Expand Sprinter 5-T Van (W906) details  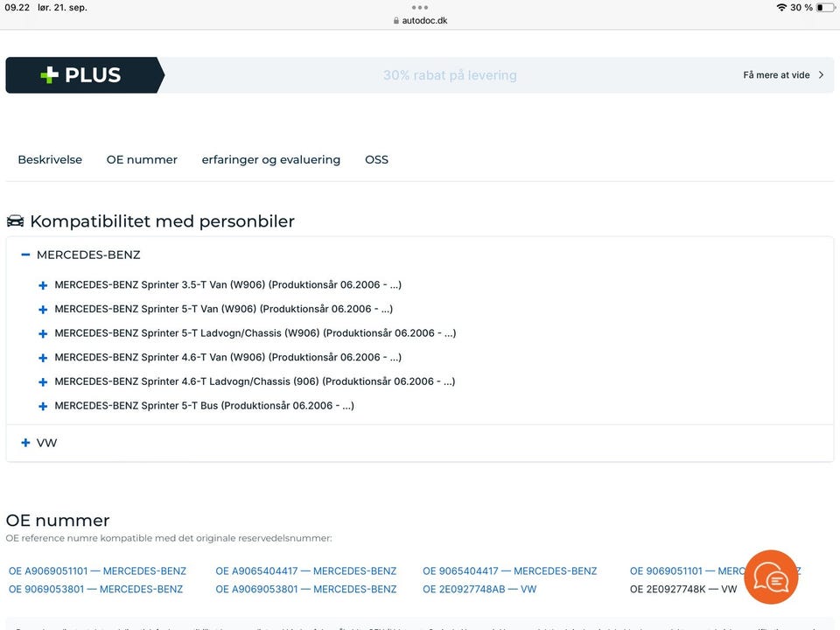click(x=43, y=310)
